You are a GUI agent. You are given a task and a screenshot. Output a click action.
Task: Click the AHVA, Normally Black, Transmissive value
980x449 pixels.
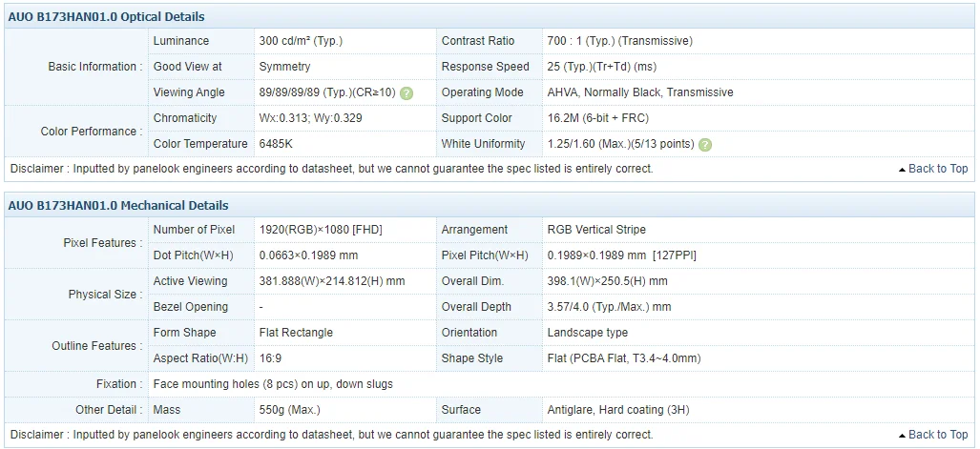click(x=640, y=92)
